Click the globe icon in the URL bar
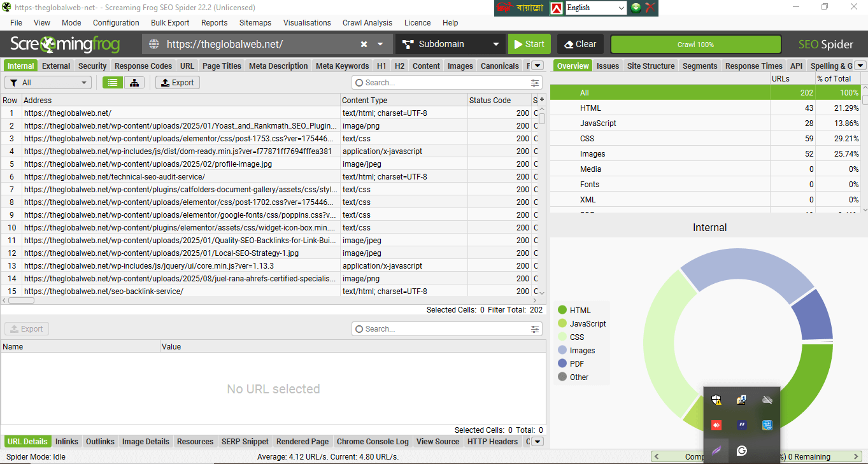This screenshot has height=464, width=868. coord(153,44)
